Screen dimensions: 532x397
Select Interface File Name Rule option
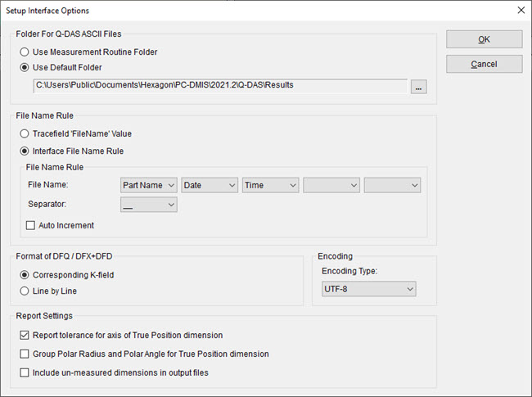[25, 151]
